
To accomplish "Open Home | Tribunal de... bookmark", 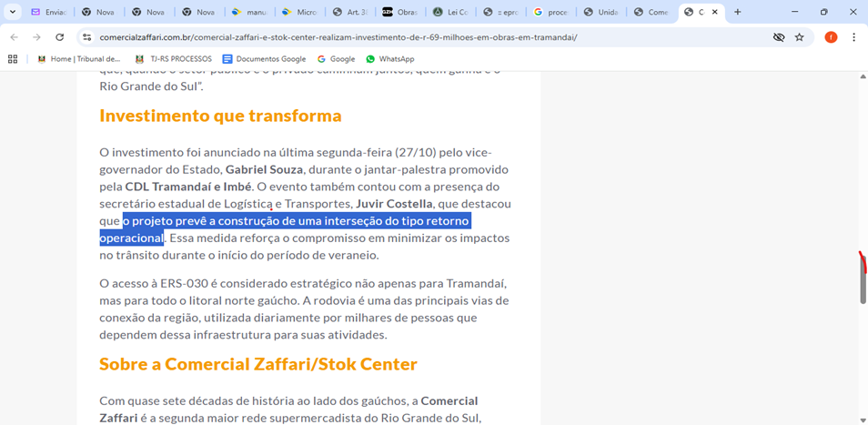I will click(x=78, y=58).
